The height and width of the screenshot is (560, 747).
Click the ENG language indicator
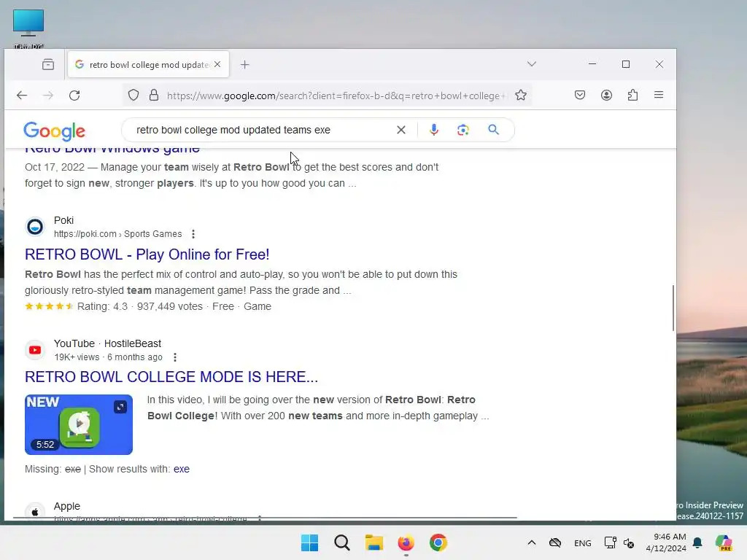pyautogui.click(x=583, y=542)
